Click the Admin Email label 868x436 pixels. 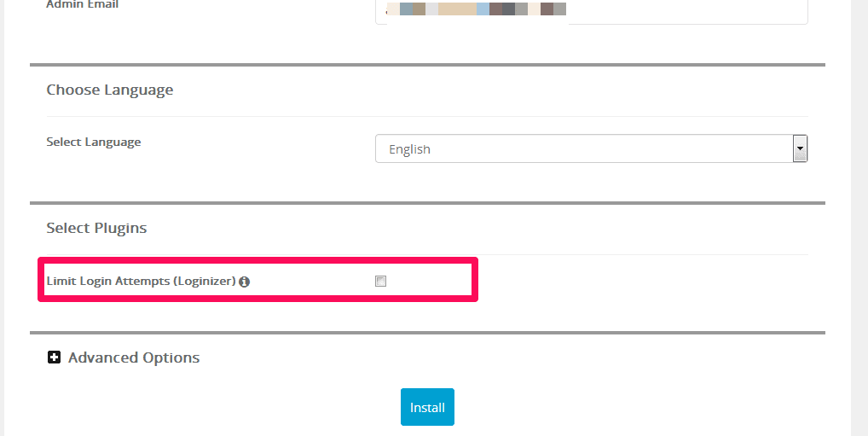click(83, 5)
